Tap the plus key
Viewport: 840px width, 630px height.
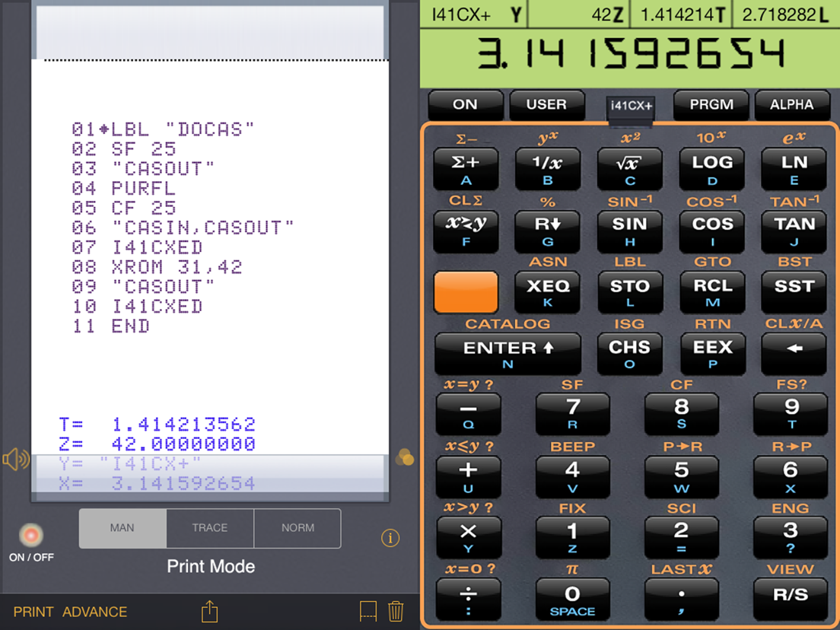point(468,476)
